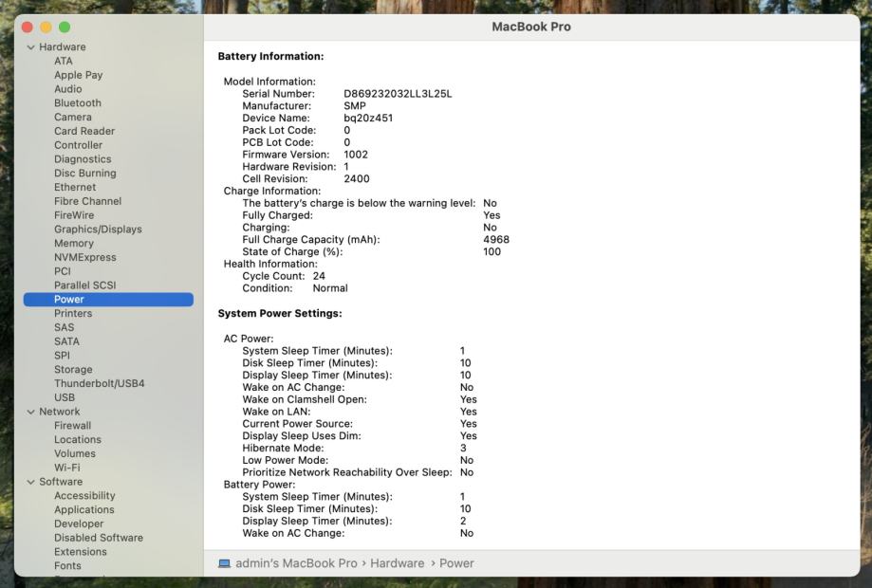Open Thunderbolt/USB4 entry
Viewport: 872px width, 588px height.
(100, 383)
